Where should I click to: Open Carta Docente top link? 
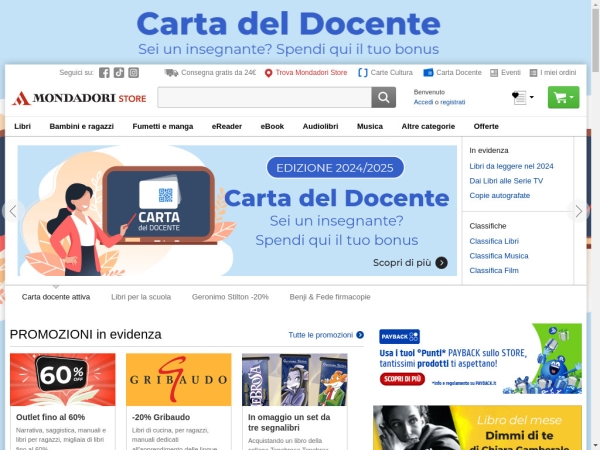click(x=459, y=72)
